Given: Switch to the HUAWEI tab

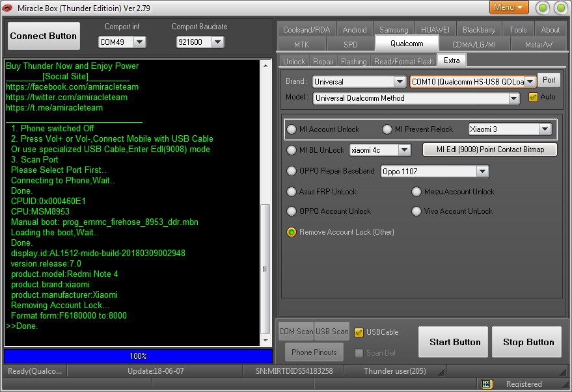Looking at the screenshot, I should tap(435, 29).
